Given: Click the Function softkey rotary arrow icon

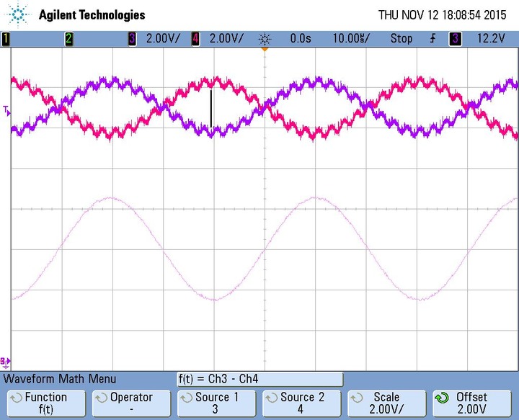Looking at the screenshot, I should [16, 398].
